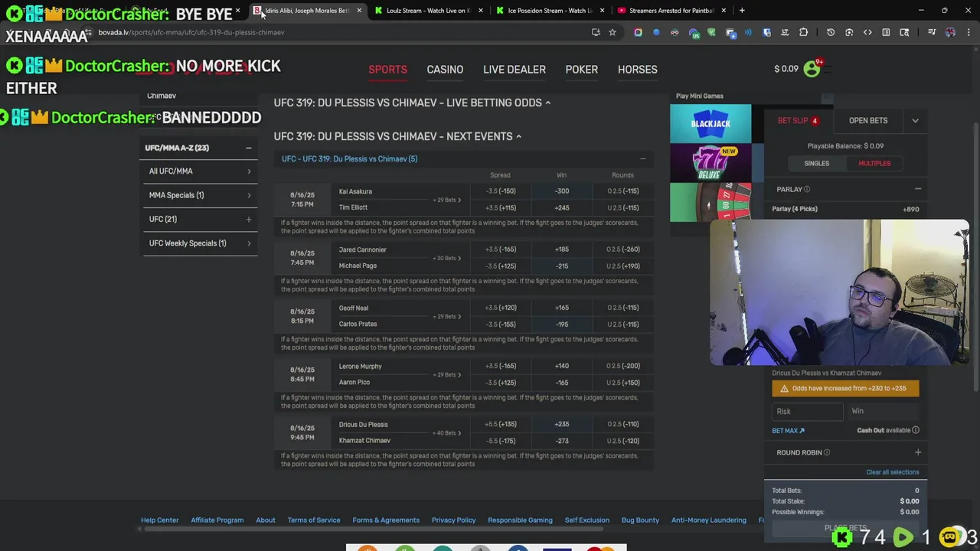Select Geoff Neal +3.5 (+120) spread
Image resolution: width=980 pixels, height=551 pixels.
(x=500, y=308)
